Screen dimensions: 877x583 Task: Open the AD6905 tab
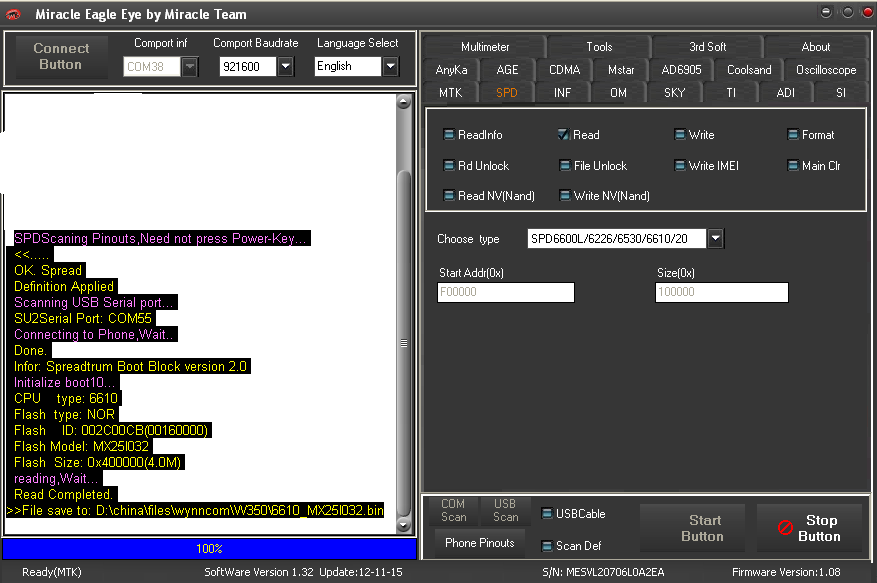coord(681,70)
